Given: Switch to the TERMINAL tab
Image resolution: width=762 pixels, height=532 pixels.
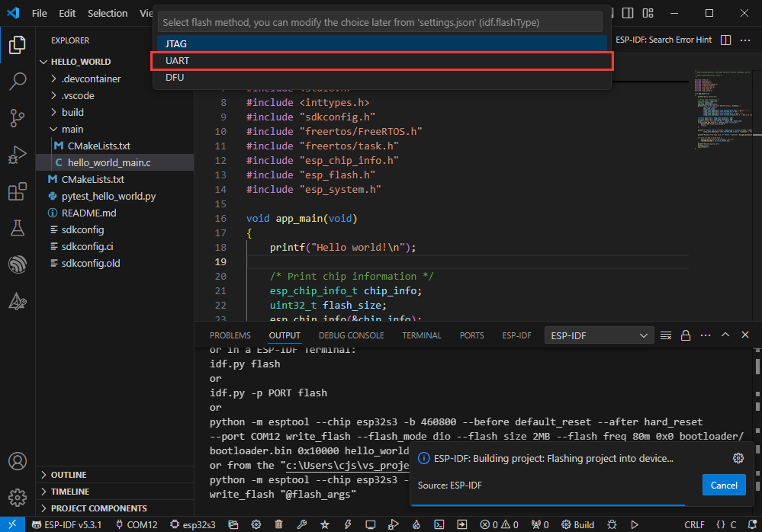Looking at the screenshot, I should (x=422, y=335).
